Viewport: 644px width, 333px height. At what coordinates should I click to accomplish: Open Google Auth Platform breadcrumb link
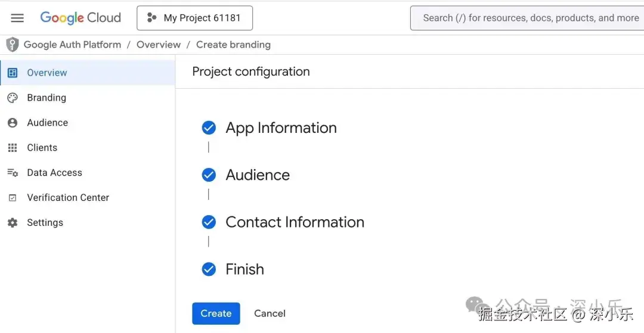click(72, 45)
